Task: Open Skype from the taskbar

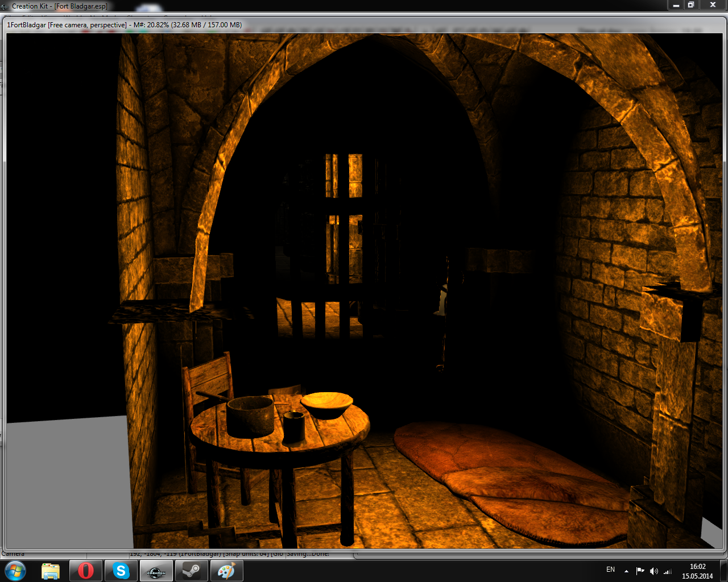Action: click(121, 571)
